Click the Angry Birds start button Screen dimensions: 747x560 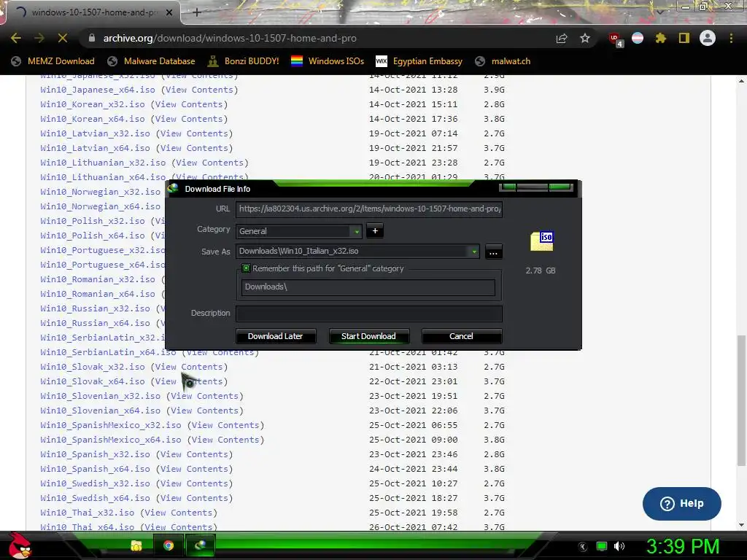pyautogui.click(x=20, y=545)
